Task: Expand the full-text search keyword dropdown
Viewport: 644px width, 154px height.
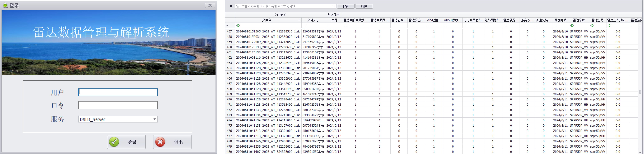Action: pyautogui.click(x=334, y=6)
